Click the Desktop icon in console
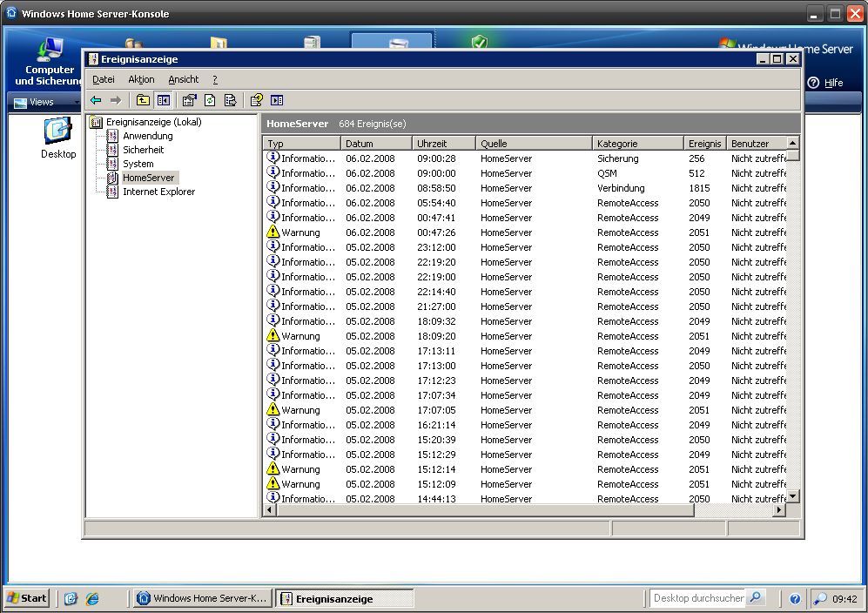This screenshot has width=868, height=613. (58, 138)
